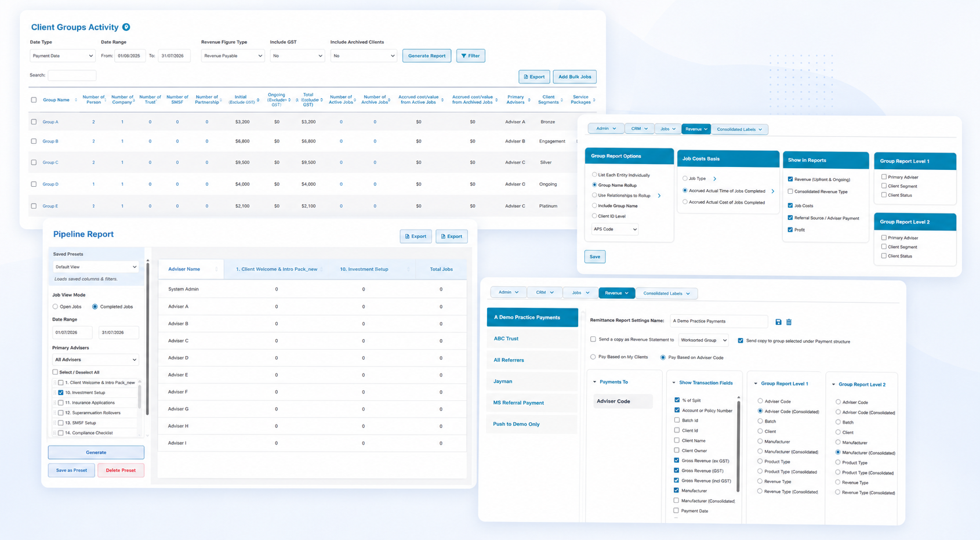Click into the Search field
Image resolution: width=980 pixels, height=540 pixels.
(x=72, y=75)
